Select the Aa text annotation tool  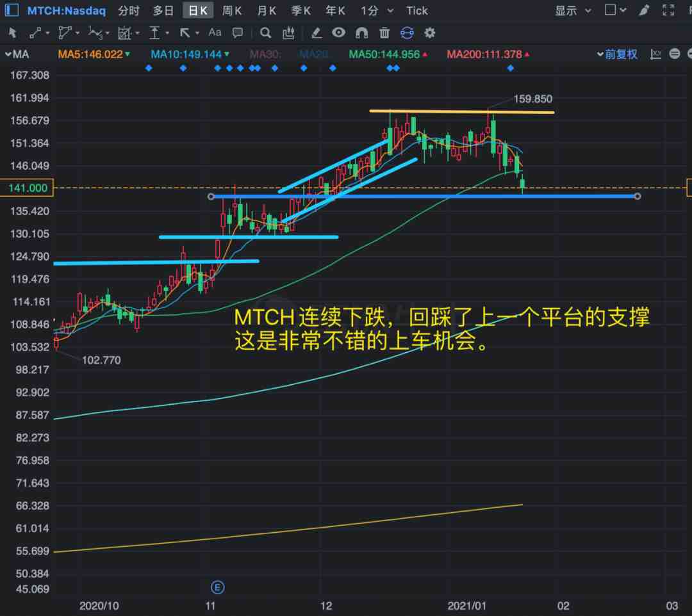click(215, 32)
